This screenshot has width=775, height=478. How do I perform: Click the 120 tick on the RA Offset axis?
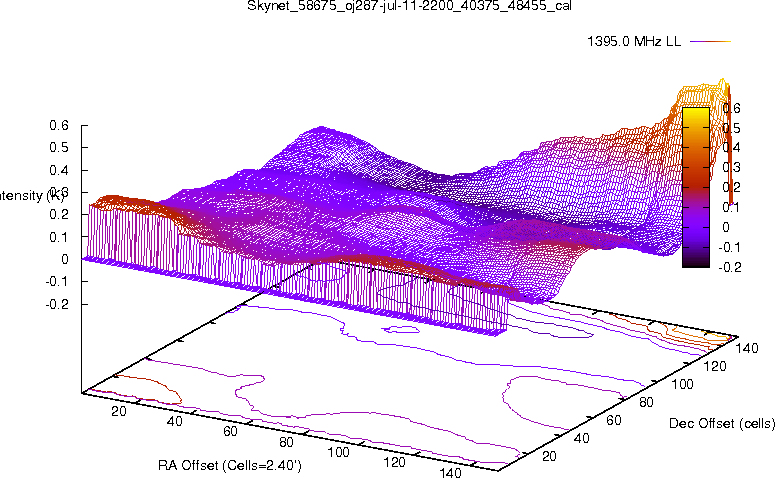click(x=394, y=462)
